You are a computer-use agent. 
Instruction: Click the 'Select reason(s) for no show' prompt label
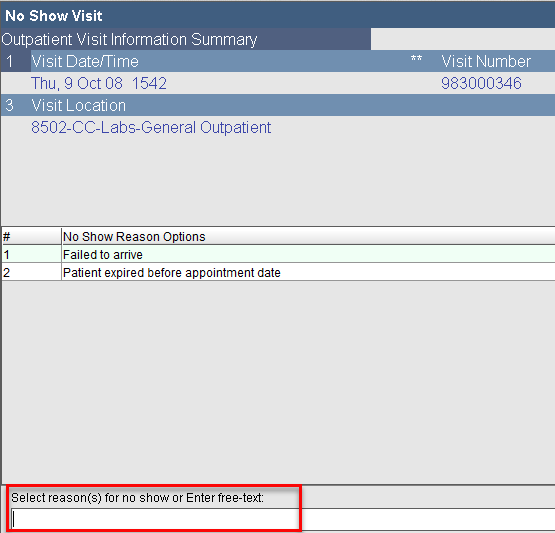coord(137,498)
